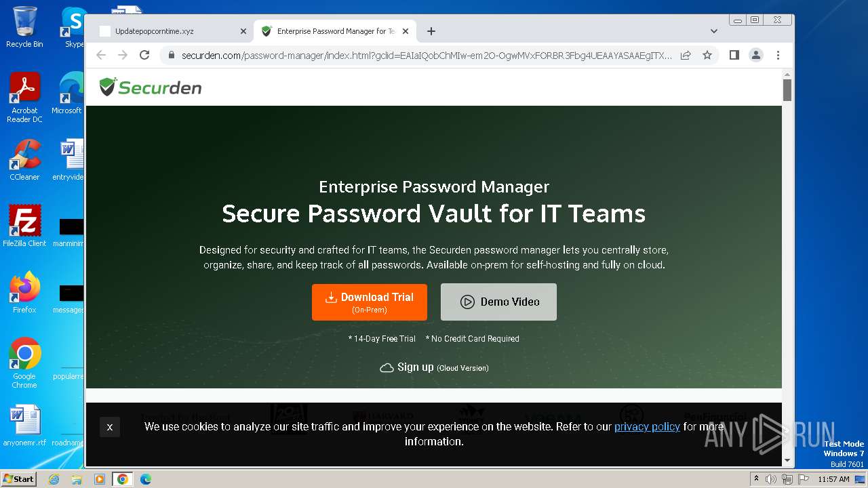This screenshot has width=868, height=488.
Task: Open the privacy policy link
Action: click(x=647, y=426)
